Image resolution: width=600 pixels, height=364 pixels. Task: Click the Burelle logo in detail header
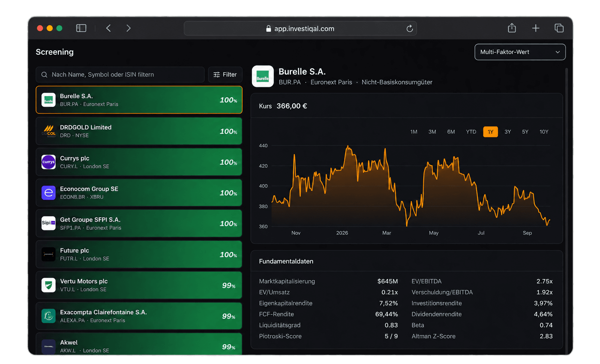pyautogui.click(x=263, y=76)
